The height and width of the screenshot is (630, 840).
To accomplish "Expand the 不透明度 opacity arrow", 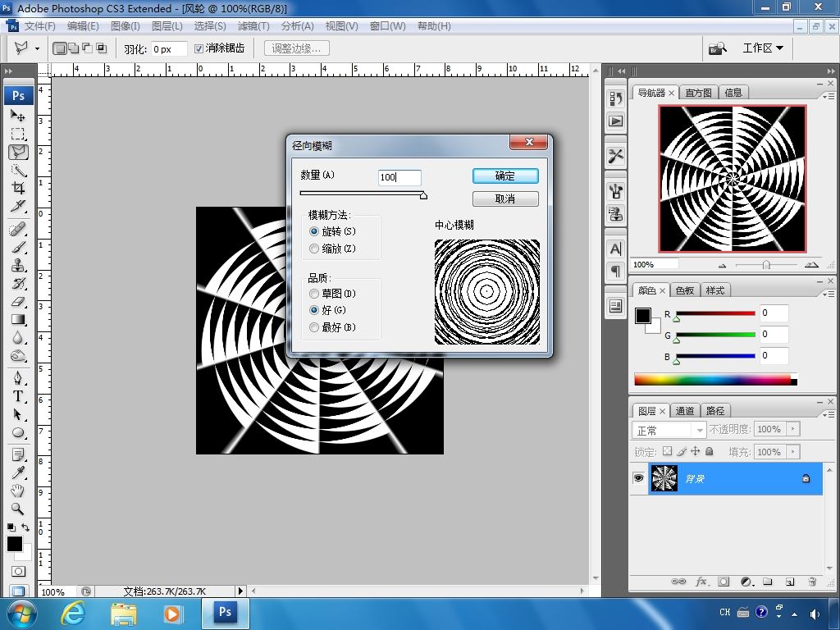I will click(792, 429).
